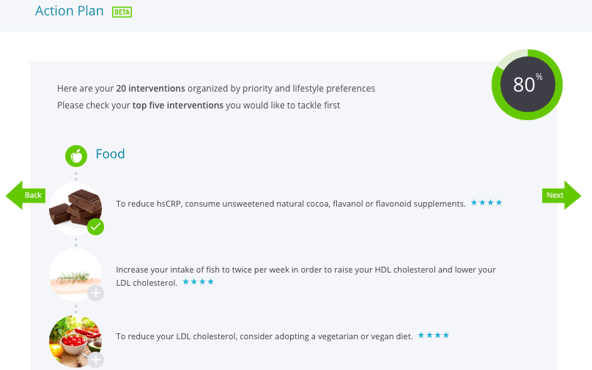Click the green Food apple icon

pos(76,156)
